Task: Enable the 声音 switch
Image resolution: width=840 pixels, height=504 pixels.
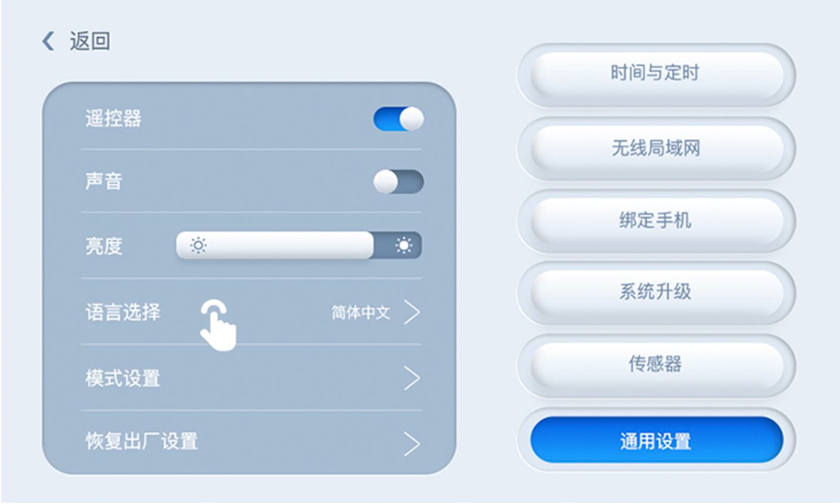Action: click(399, 182)
